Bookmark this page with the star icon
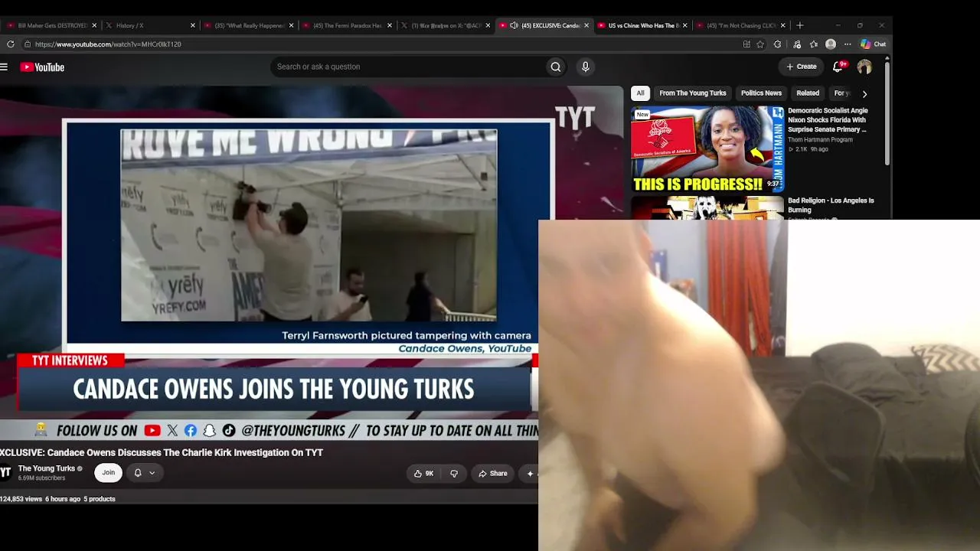 click(760, 44)
